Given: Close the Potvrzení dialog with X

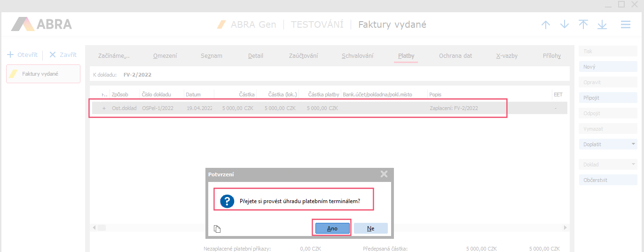Looking at the screenshot, I should point(384,174).
